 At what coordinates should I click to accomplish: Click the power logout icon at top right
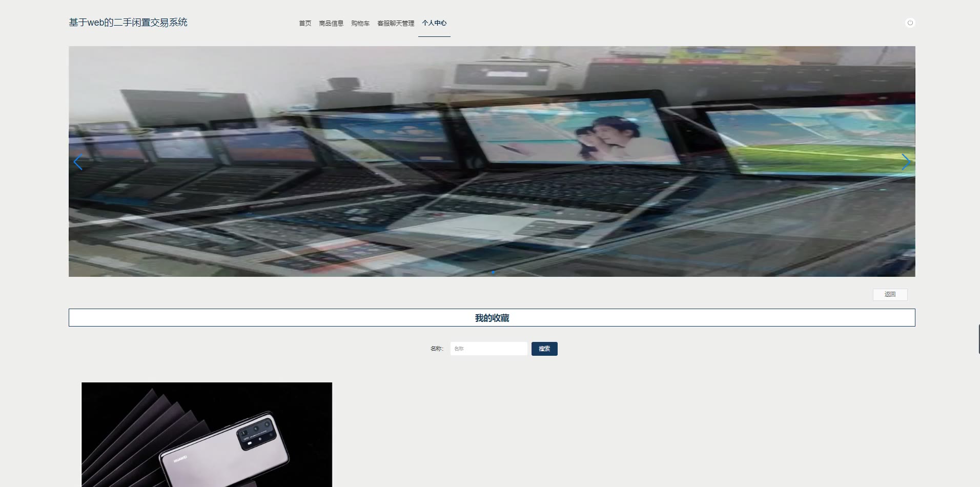pyautogui.click(x=910, y=23)
